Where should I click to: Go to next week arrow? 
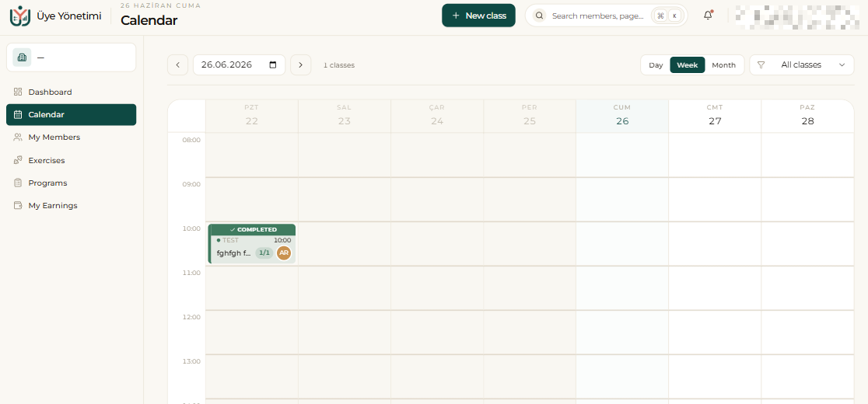(300, 64)
